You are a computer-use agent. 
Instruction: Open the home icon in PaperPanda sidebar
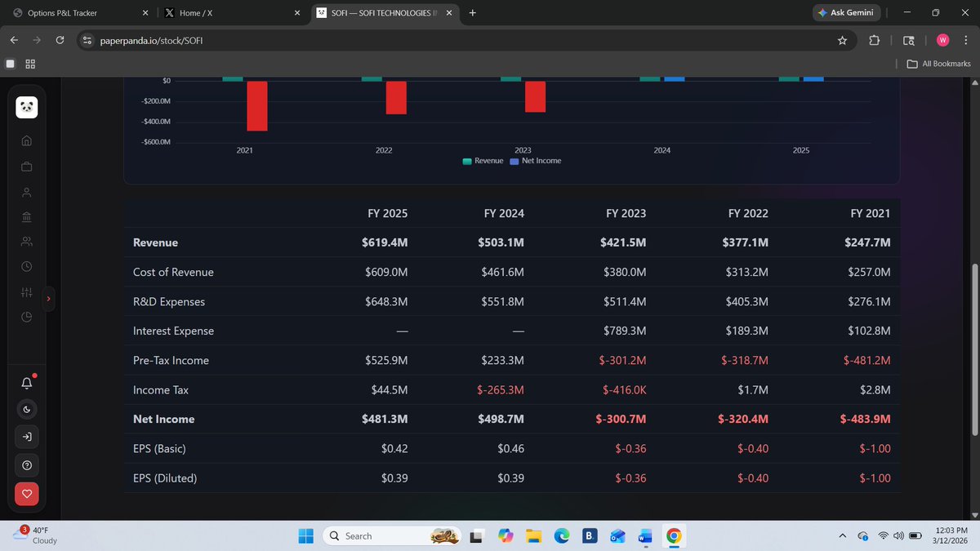pos(27,140)
